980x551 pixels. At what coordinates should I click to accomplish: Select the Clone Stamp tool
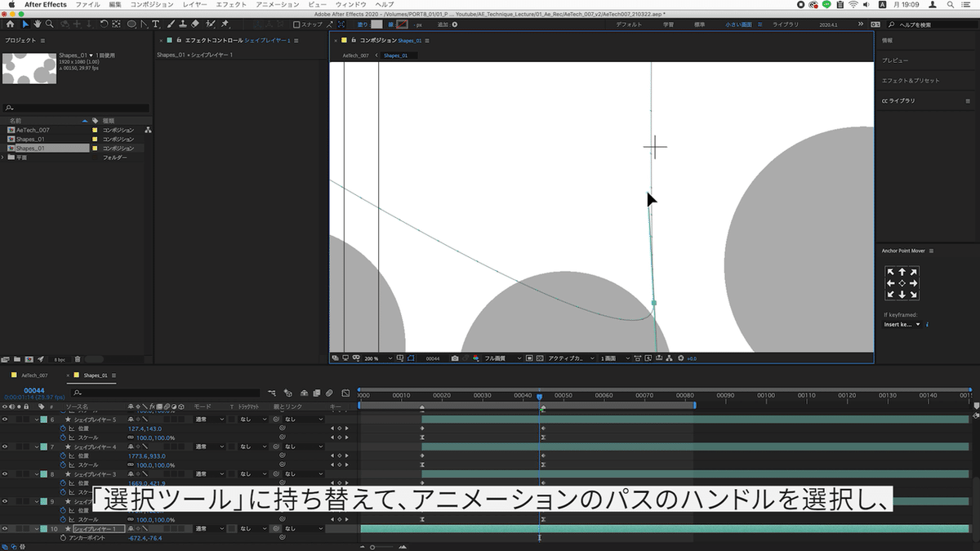tap(181, 24)
